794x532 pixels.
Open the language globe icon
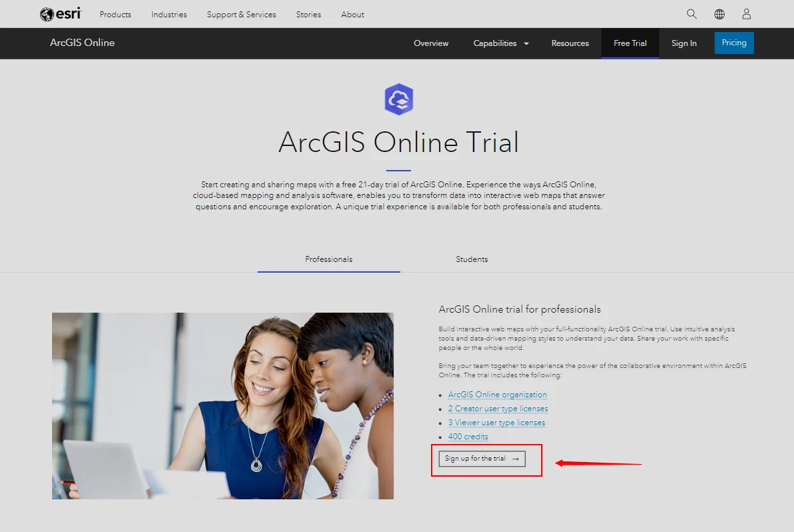click(x=719, y=14)
